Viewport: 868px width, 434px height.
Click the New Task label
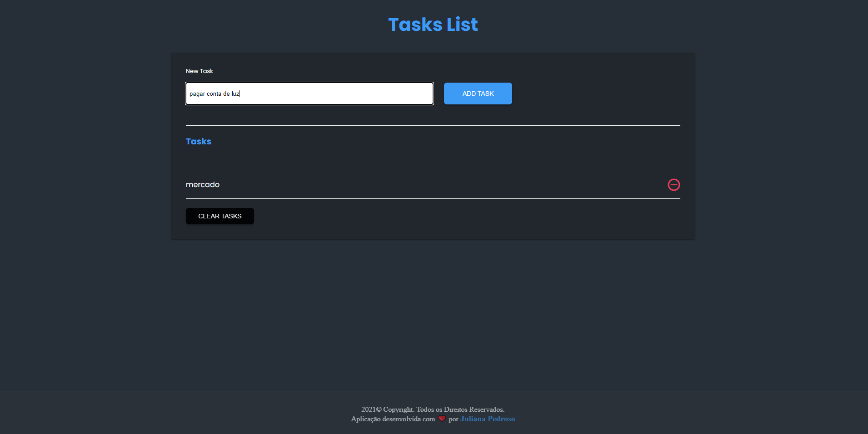point(199,71)
